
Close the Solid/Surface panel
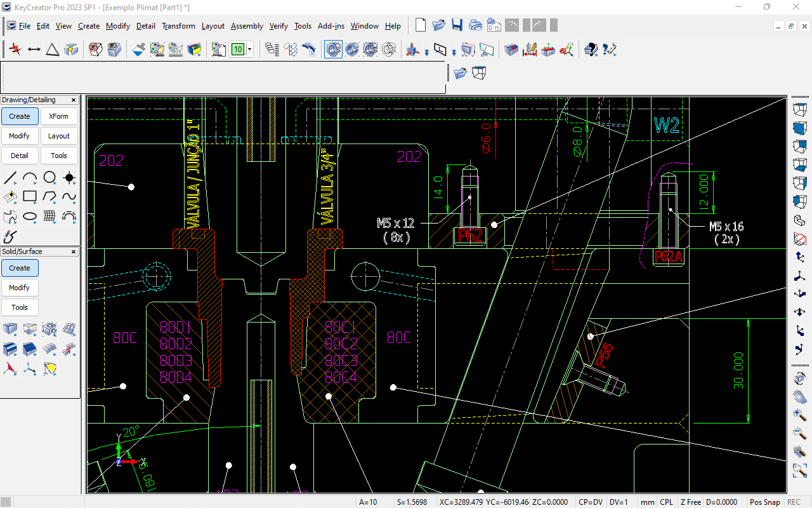click(x=74, y=251)
